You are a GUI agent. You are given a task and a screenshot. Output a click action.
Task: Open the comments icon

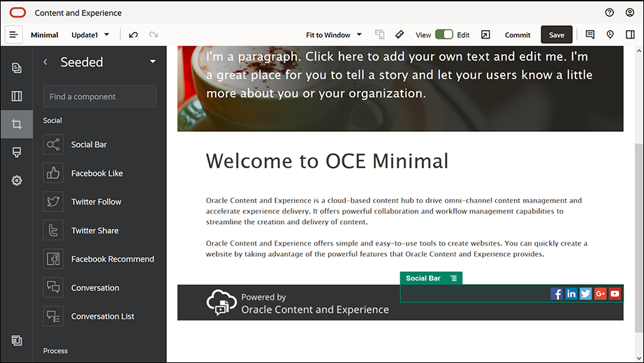[x=590, y=35]
